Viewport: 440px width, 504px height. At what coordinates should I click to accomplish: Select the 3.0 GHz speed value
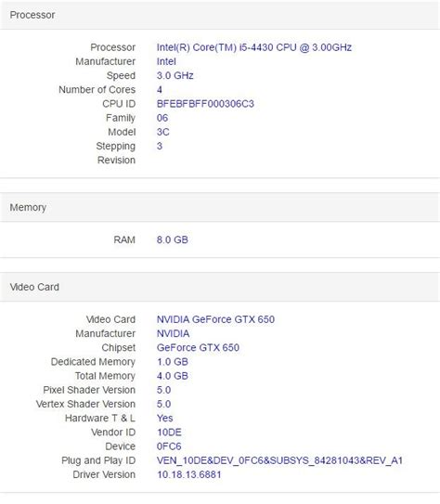[175, 75]
